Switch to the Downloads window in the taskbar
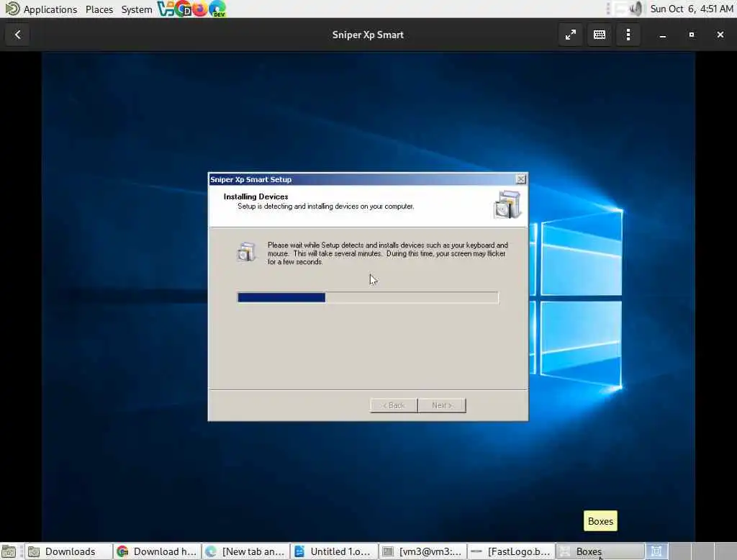This screenshot has width=737, height=560. [68, 551]
